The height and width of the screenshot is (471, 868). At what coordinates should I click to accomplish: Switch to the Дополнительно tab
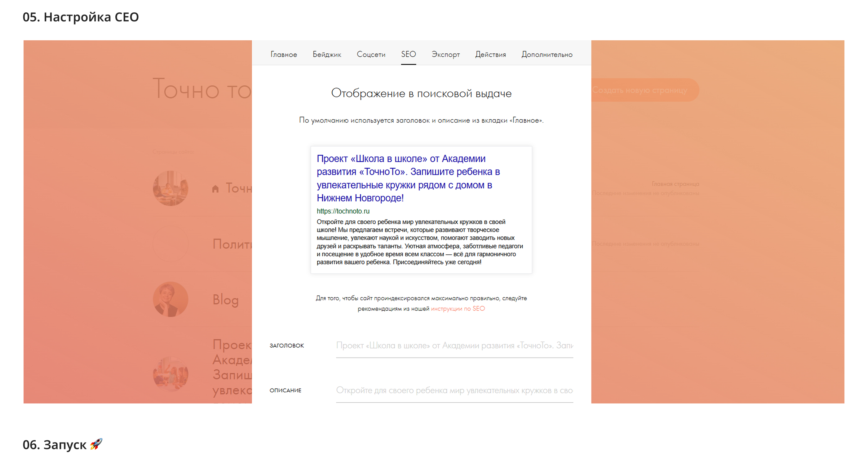point(547,54)
